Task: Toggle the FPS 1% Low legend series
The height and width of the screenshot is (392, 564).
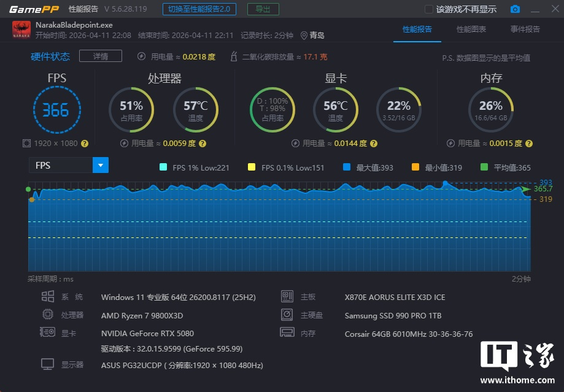Action: tap(163, 167)
